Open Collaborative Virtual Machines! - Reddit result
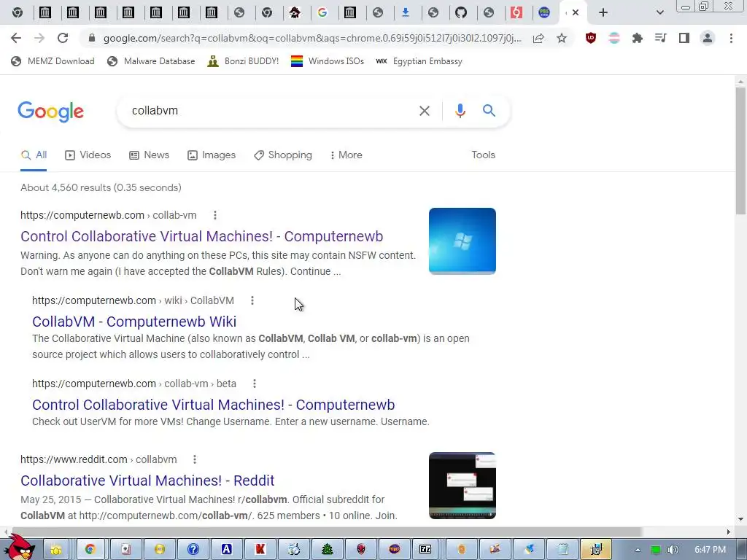This screenshot has width=747, height=560. [x=147, y=481]
